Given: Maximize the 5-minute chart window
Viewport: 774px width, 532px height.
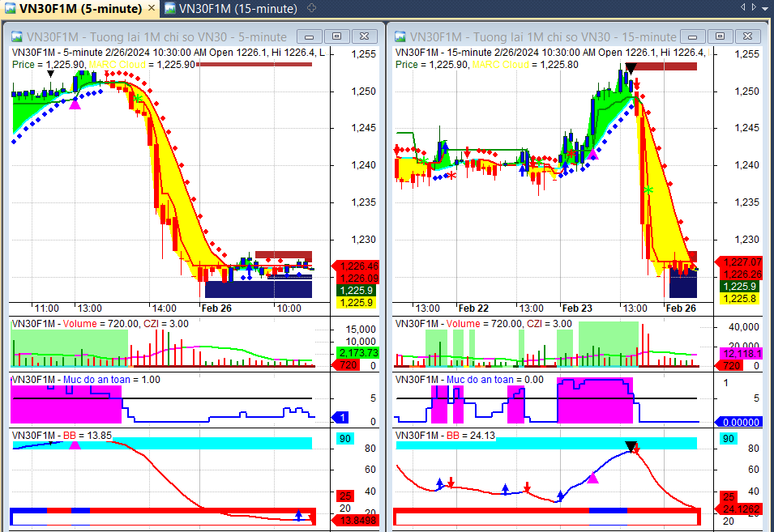Looking at the screenshot, I should click(338, 36).
